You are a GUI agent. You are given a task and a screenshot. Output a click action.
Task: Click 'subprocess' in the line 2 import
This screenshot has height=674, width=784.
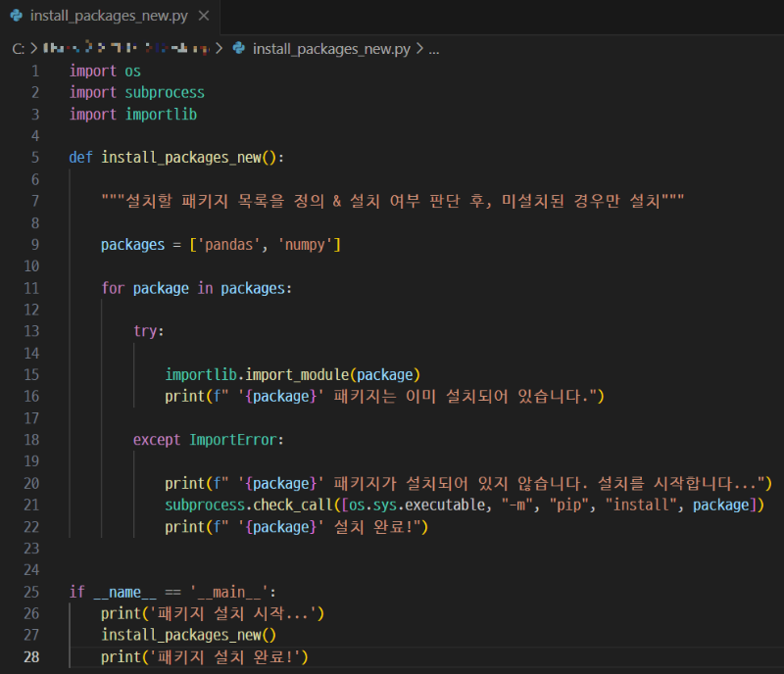tap(165, 93)
